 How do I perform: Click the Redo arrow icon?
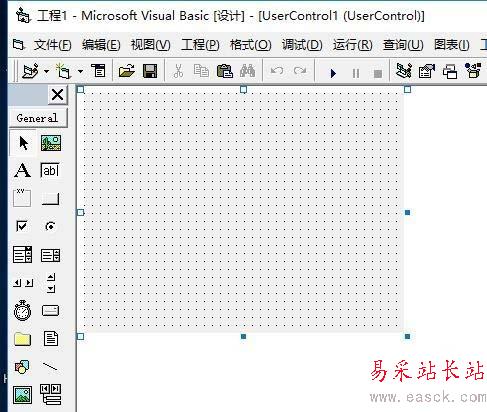[x=300, y=71]
